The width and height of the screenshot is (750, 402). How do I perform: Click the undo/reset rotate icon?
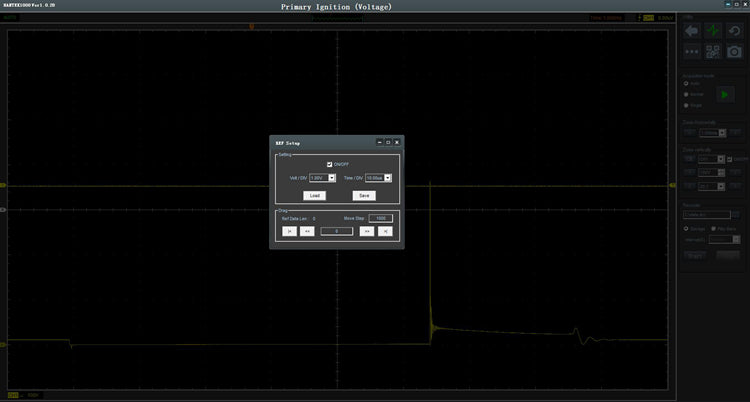[x=735, y=32]
